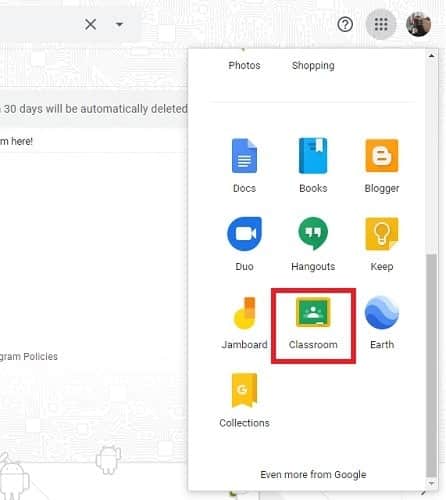
Task: Click the apps panel scrollbar thumb
Action: (x=431, y=365)
